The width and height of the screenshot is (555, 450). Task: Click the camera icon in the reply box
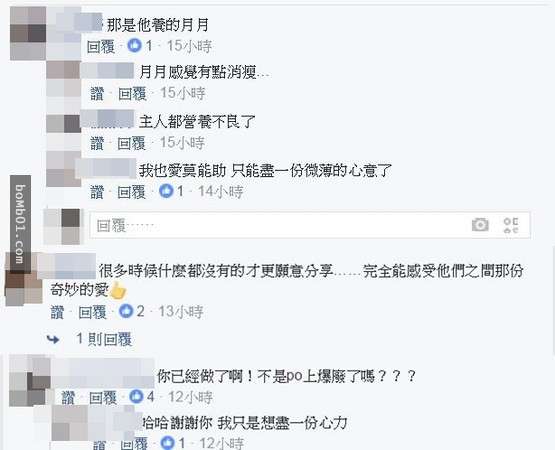click(480, 225)
